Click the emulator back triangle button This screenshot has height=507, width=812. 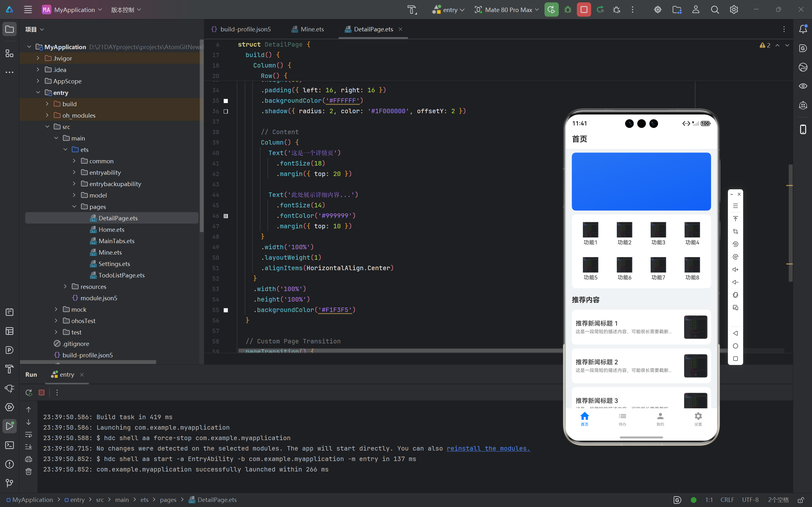[x=735, y=333]
